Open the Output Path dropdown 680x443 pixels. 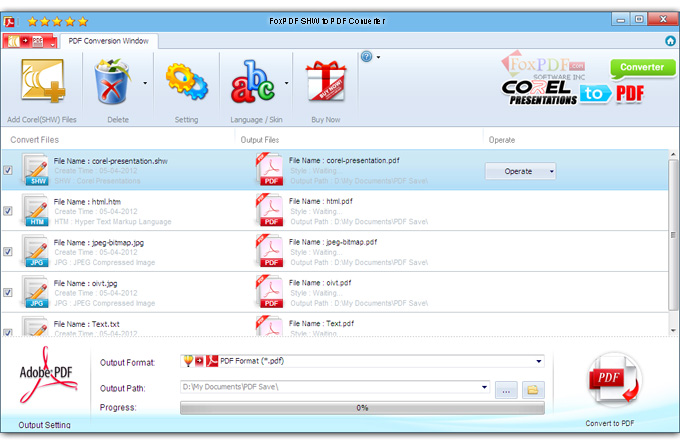click(x=484, y=387)
